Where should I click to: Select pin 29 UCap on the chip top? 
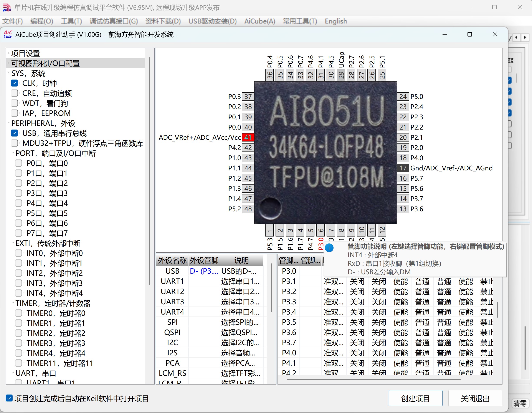pos(341,75)
